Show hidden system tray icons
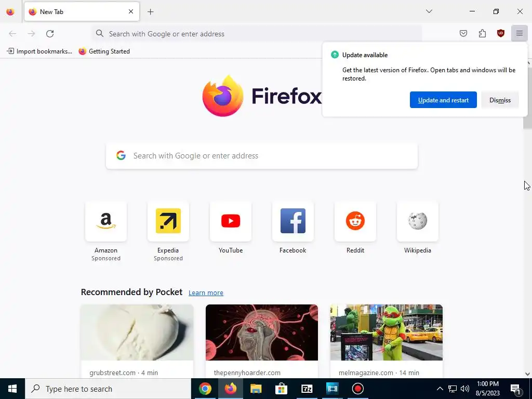This screenshot has width=532, height=399. pos(440,389)
